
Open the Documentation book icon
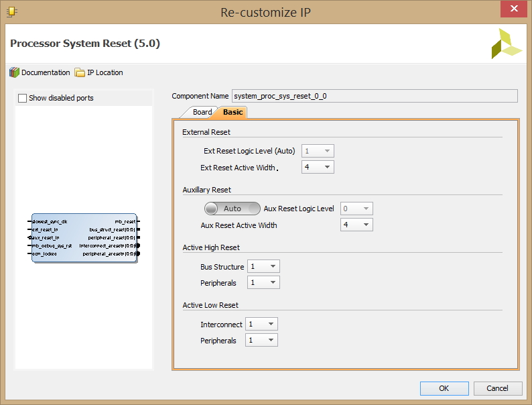(x=14, y=72)
